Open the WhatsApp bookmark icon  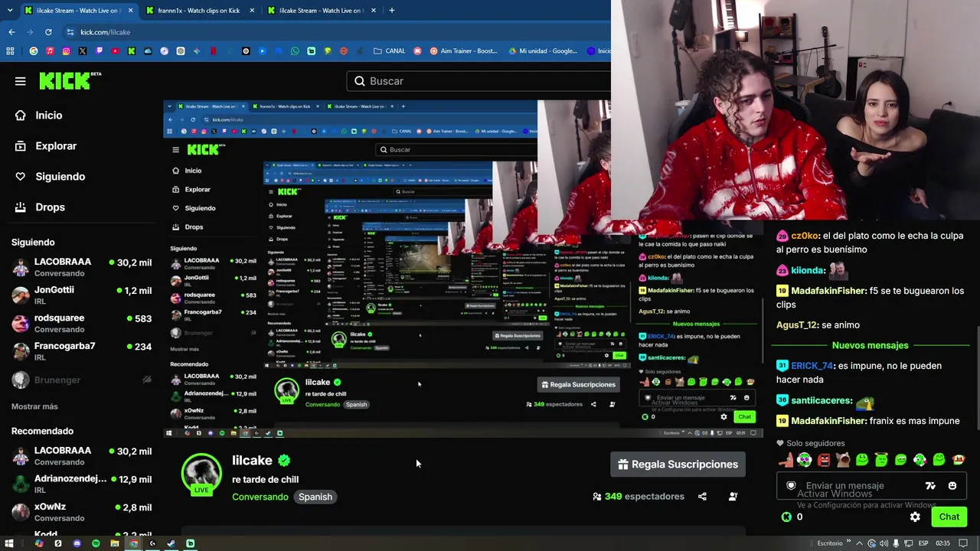(x=295, y=51)
